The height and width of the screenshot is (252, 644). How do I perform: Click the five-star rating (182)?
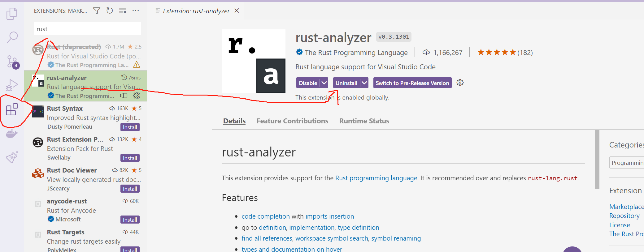pyautogui.click(x=505, y=52)
